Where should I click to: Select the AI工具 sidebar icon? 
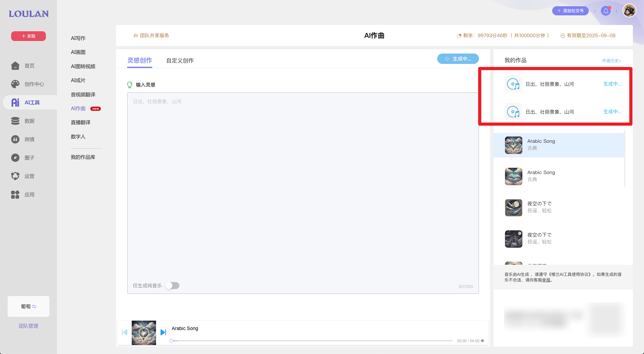(x=15, y=102)
